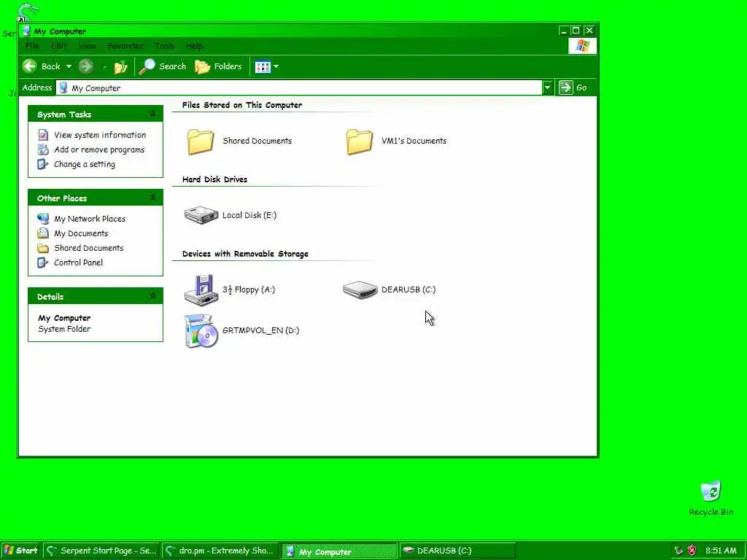
Task: Select the 3½ Floppy (A:) icon
Action: (201, 289)
